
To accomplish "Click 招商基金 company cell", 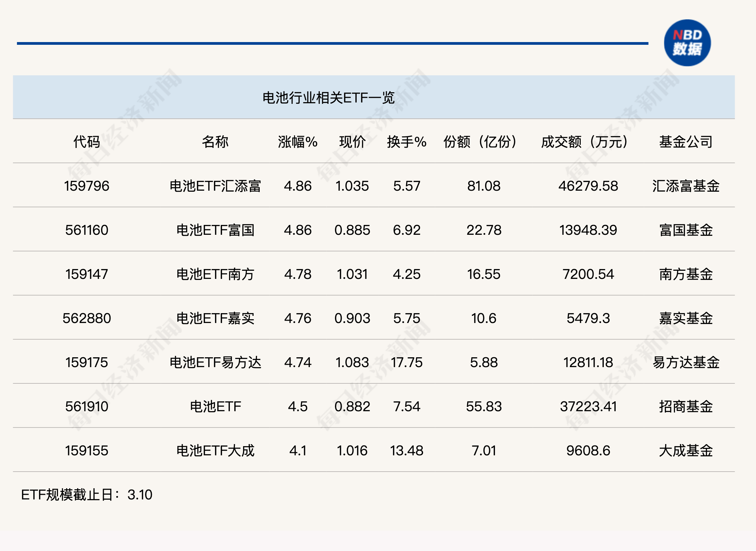I will click(x=685, y=406).
